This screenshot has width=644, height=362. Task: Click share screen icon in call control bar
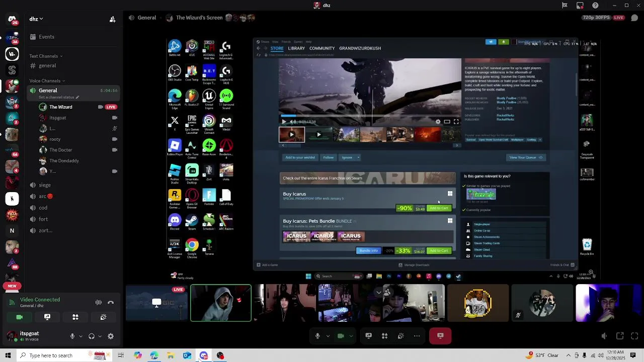(x=368, y=336)
